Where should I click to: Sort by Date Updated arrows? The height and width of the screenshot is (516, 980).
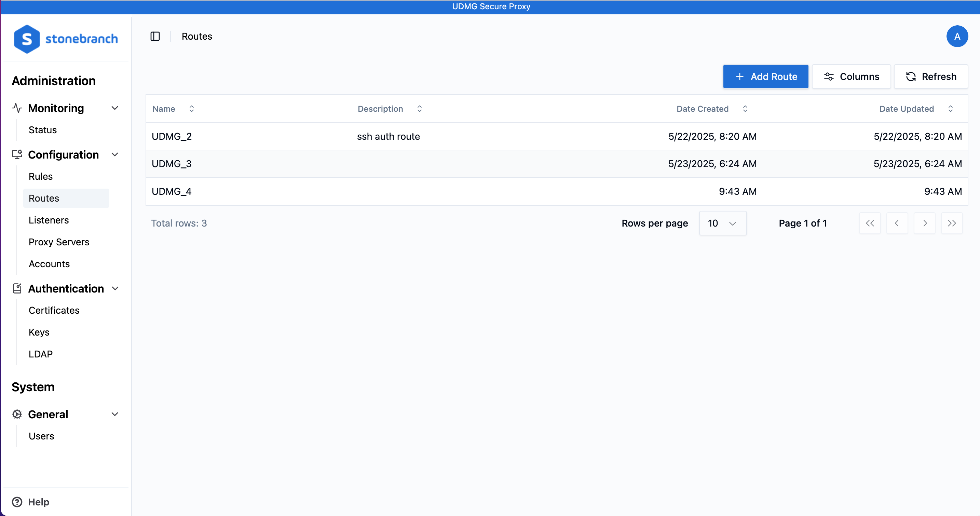[950, 109]
